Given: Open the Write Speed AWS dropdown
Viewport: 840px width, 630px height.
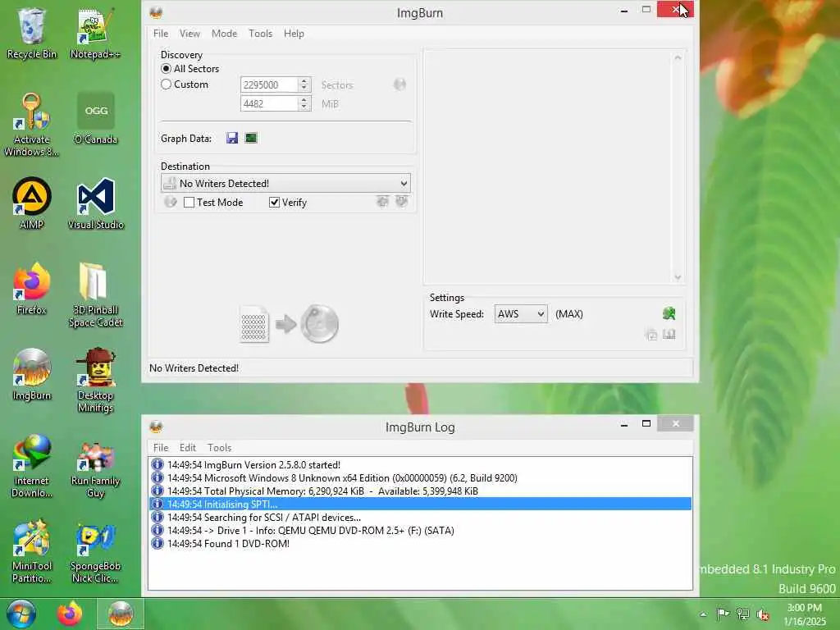Looking at the screenshot, I should click(x=521, y=314).
